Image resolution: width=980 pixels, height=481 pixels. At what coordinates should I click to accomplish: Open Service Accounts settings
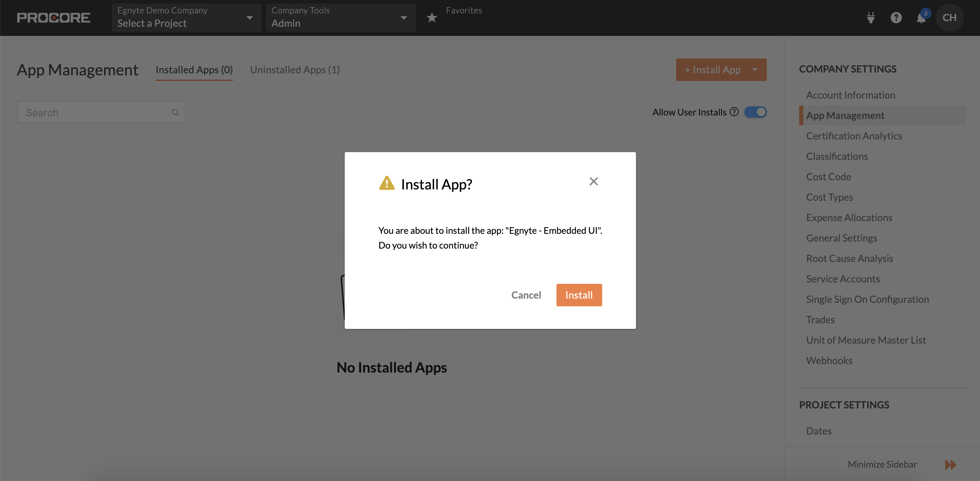pos(843,279)
